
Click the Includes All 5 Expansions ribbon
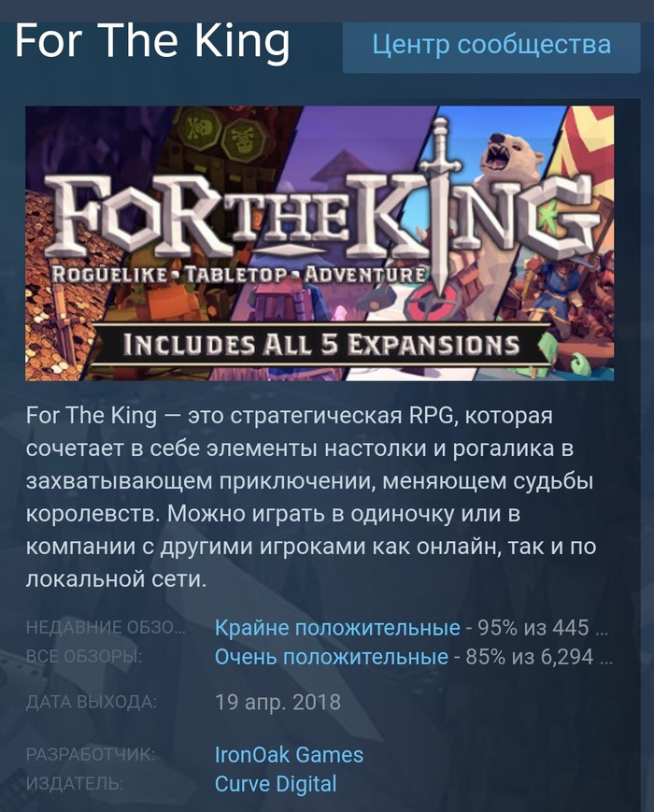[x=321, y=345]
